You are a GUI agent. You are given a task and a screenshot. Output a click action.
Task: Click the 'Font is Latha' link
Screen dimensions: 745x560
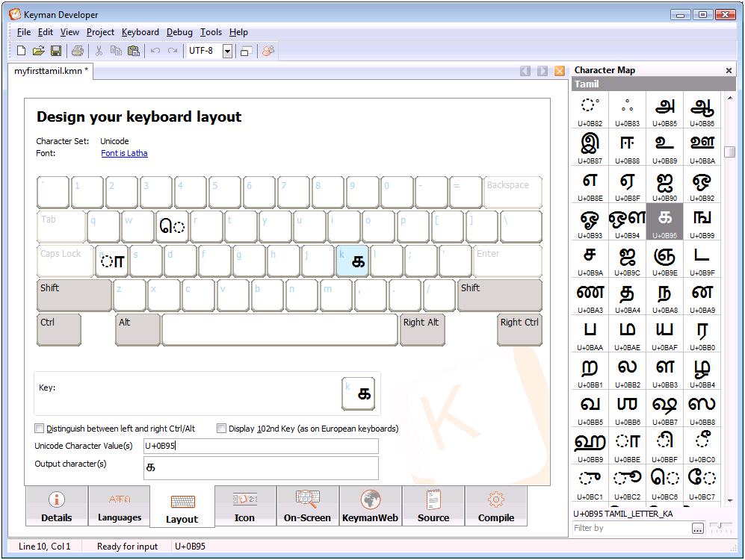[125, 153]
